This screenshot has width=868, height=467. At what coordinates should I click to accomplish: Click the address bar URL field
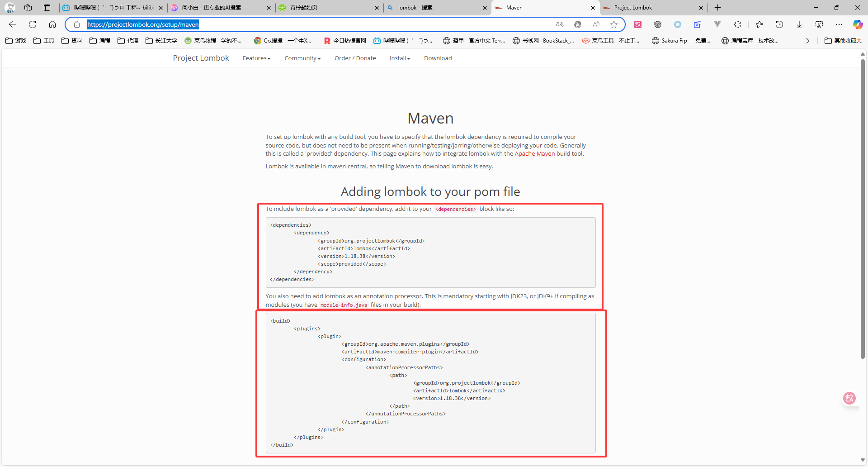(x=316, y=24)
